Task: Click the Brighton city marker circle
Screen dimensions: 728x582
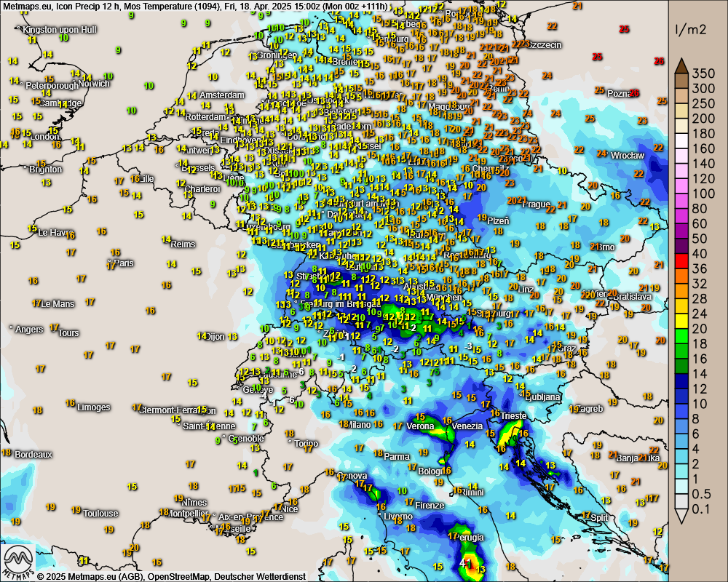Action: coord(25,168)
